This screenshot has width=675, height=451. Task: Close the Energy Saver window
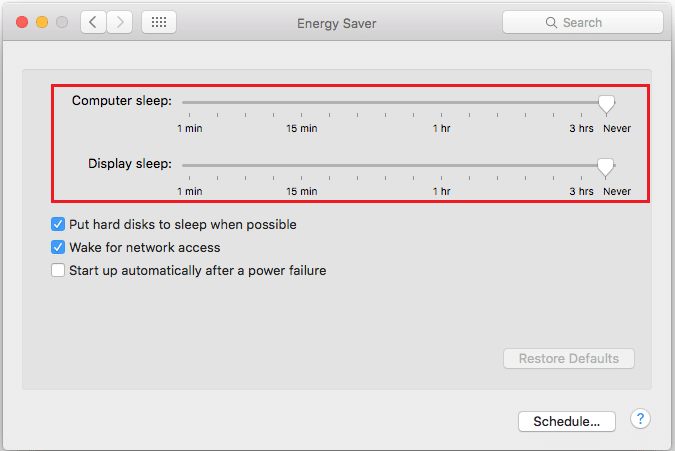tap(22, 22)
